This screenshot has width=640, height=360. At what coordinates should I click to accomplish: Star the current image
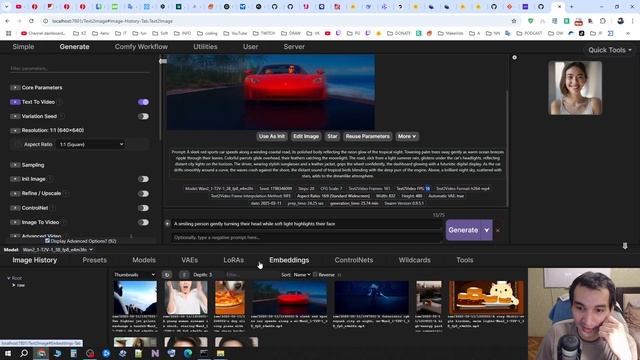332,136
